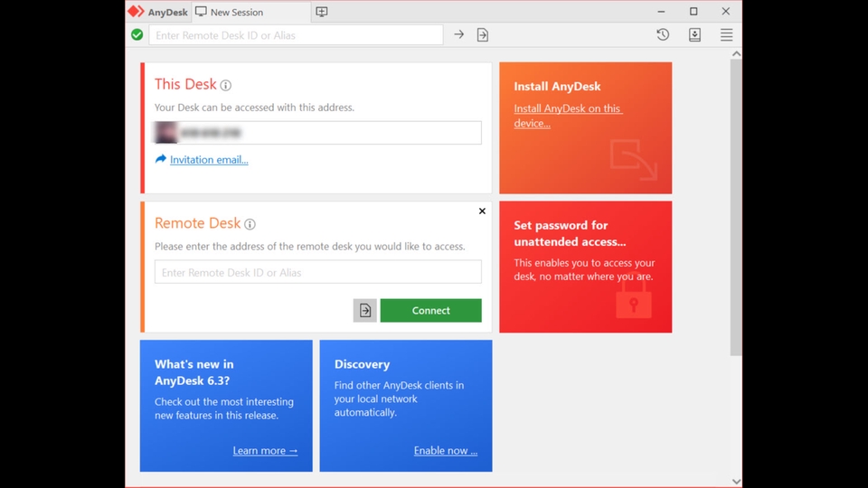
Task: Focus the top address bar input field
Action: (297, 35)
